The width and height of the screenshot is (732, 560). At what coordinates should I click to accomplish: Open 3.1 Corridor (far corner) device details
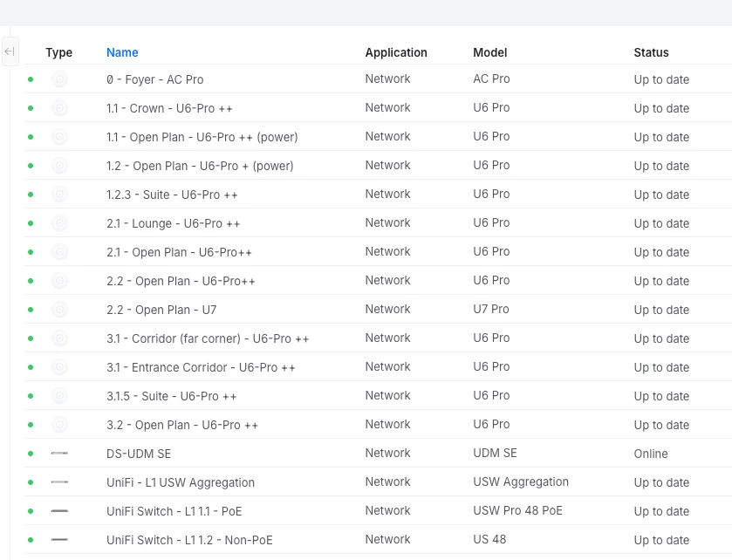coord(208,338)
